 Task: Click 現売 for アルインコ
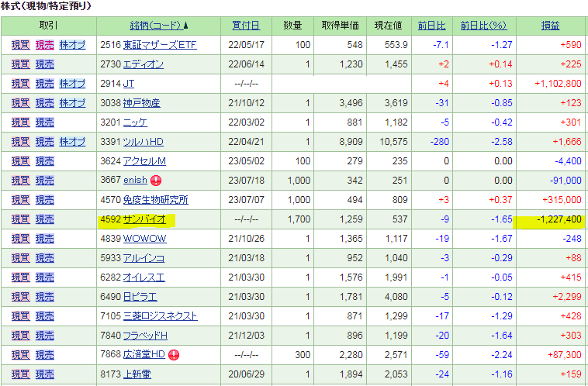pos(45,258)
